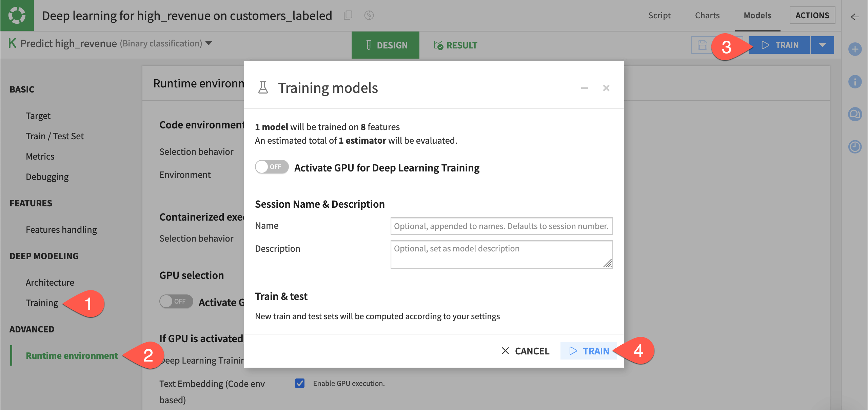Switch to the Charts tab

click(x=707, y=15)
